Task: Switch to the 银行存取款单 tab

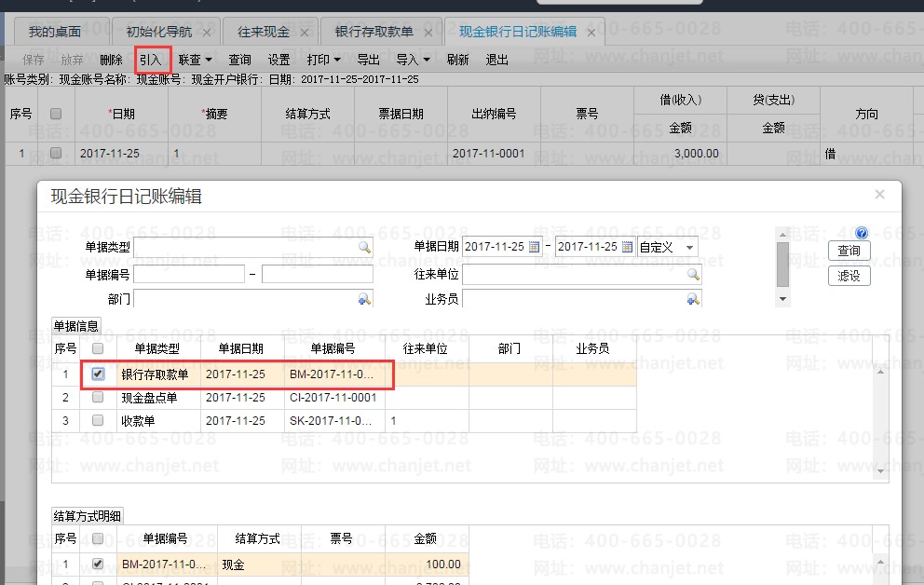Action: [374, 32]
